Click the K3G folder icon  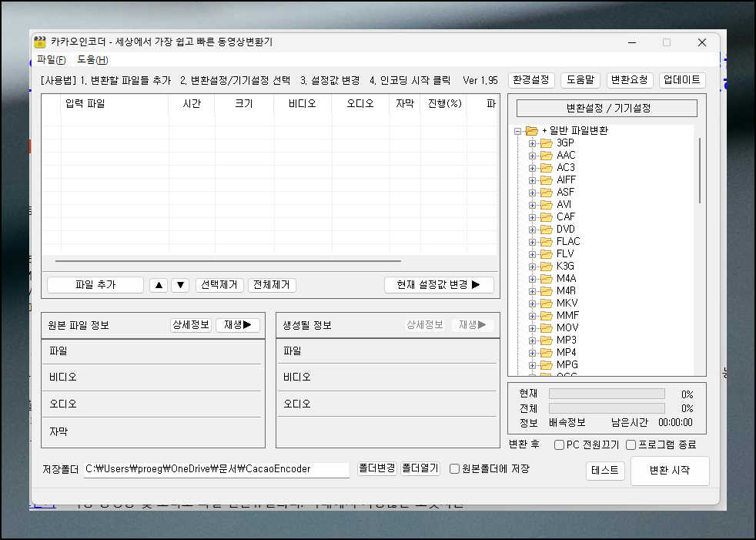[547, 266]
